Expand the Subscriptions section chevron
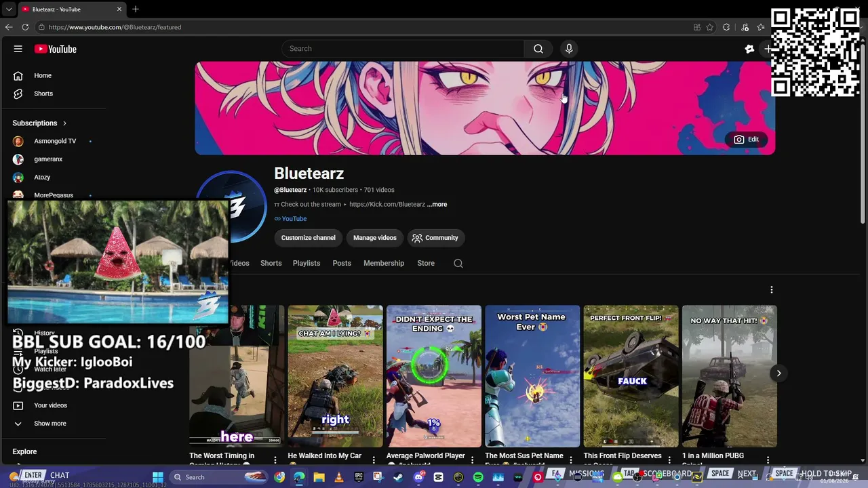Image resolution: width=868 pixels, height=488 pixels. point(64,123)
